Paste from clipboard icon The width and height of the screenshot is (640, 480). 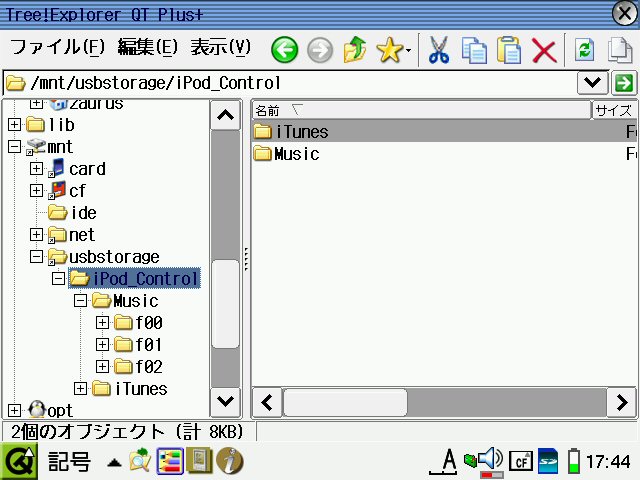[x=509, y=49]
